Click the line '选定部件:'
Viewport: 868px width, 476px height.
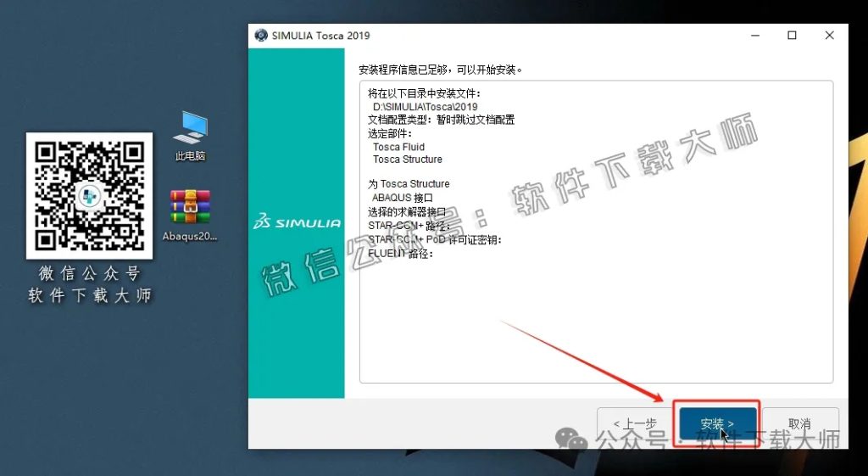pyautogui.click(x=390, y=133)
